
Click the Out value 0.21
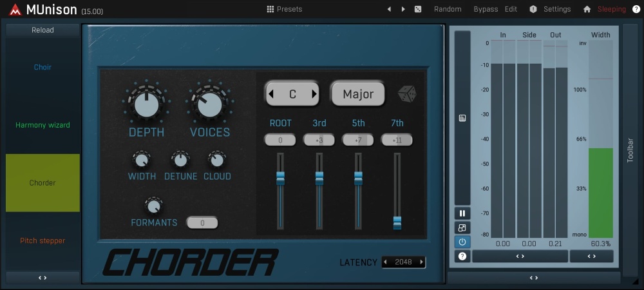pyautogui.click(x=555, y=244)
